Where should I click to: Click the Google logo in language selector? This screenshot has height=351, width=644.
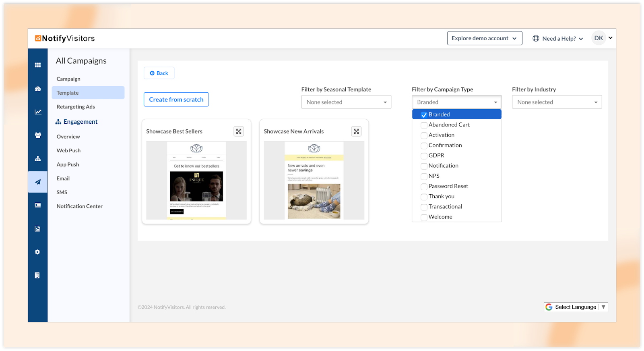coord(549,307)
